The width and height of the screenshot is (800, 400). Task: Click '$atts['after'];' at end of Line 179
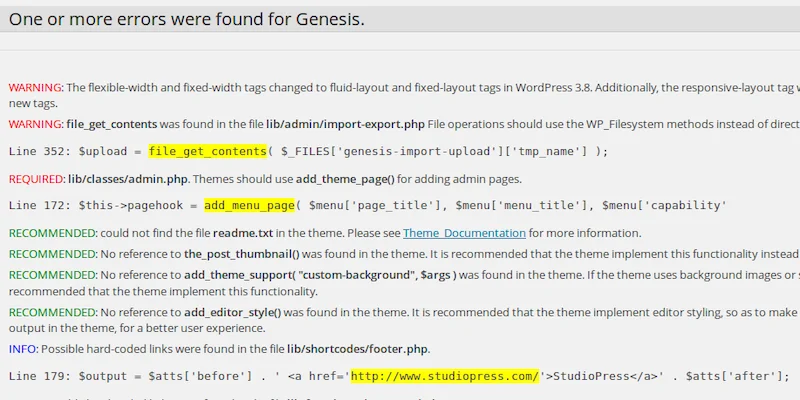(738, 377)
